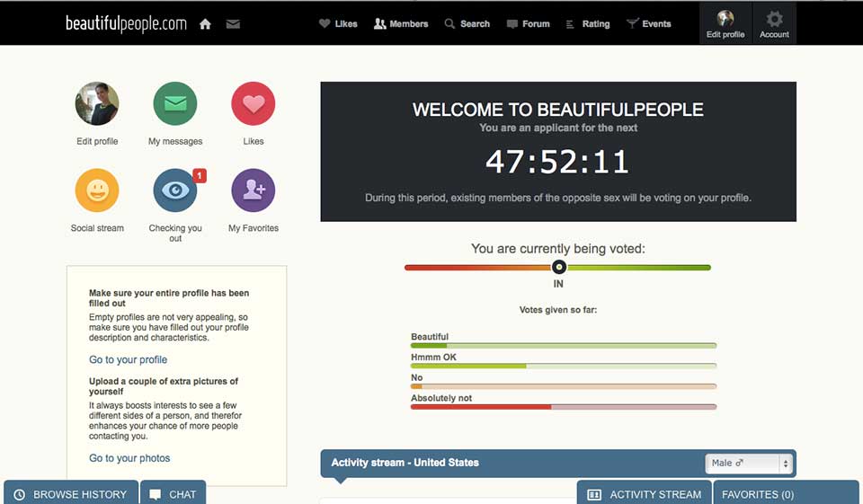Expand the Male gender dropdown
The width and height of the screenshot is (863, 504).
(748, 464)
